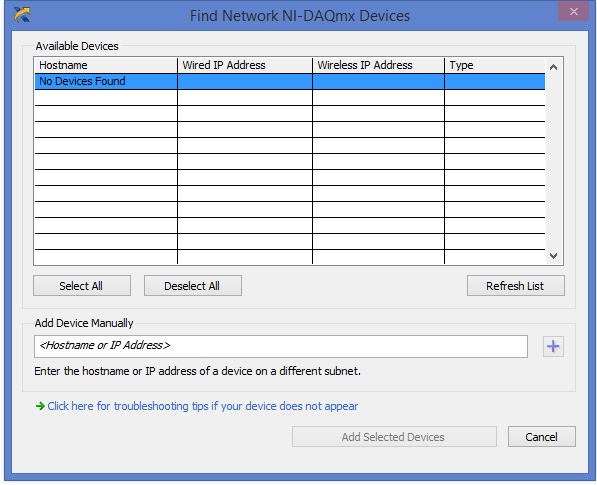This screenshot has height=485, width=597.
Task: Click the Deselect All button
Action: click(193, 286)
